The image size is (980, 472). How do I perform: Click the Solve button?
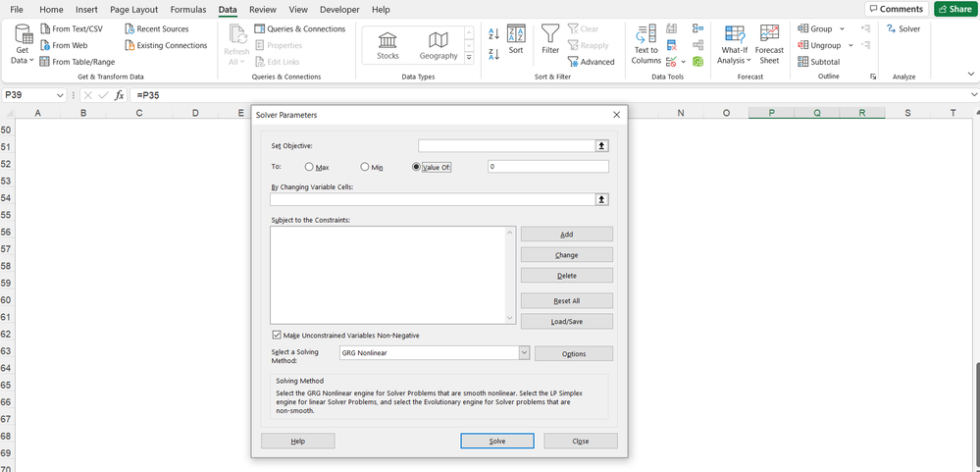point(497,441)
